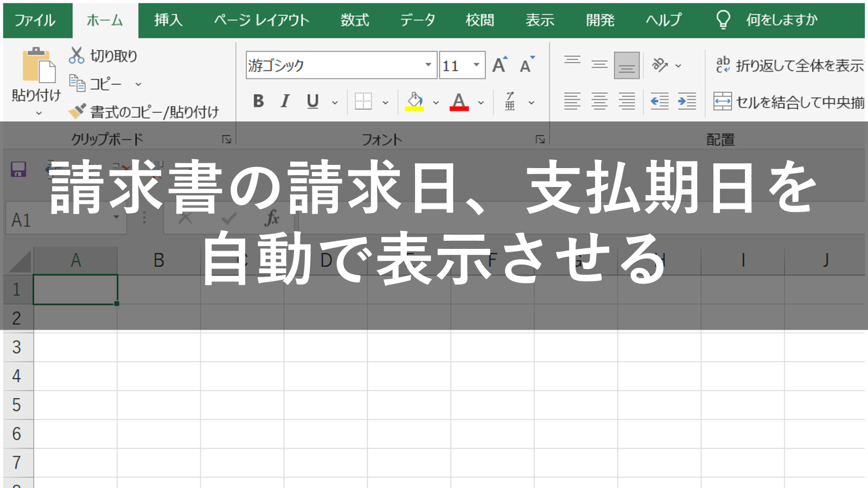Select row header 3
This screenshot has height=488, width=868.
tap(17, 347)
